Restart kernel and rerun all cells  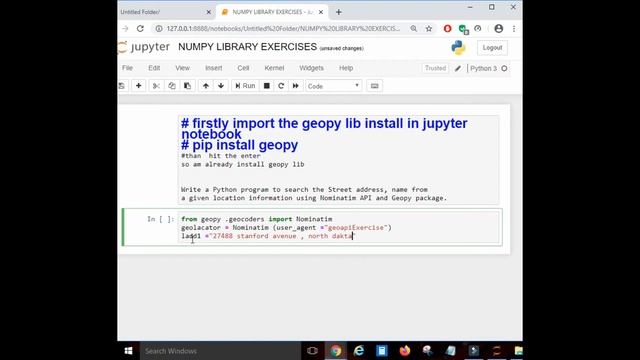pyautogui.click(x=296, y=86)
